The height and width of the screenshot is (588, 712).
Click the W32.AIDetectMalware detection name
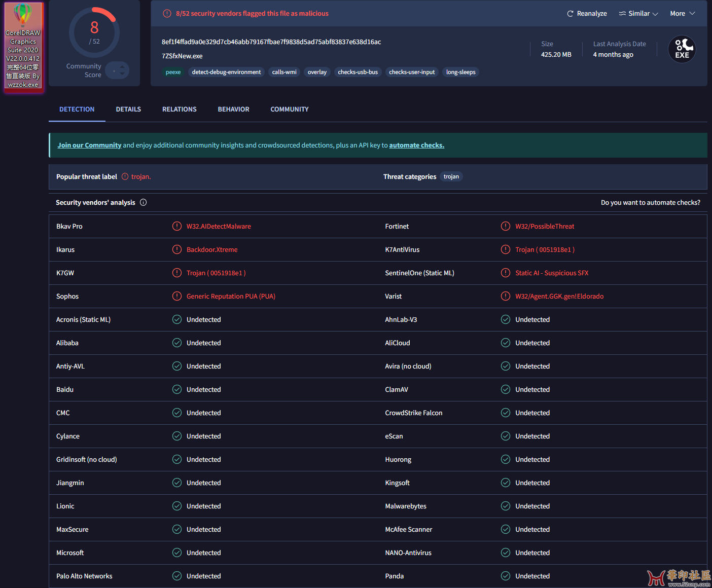click(x=219, y=226)
